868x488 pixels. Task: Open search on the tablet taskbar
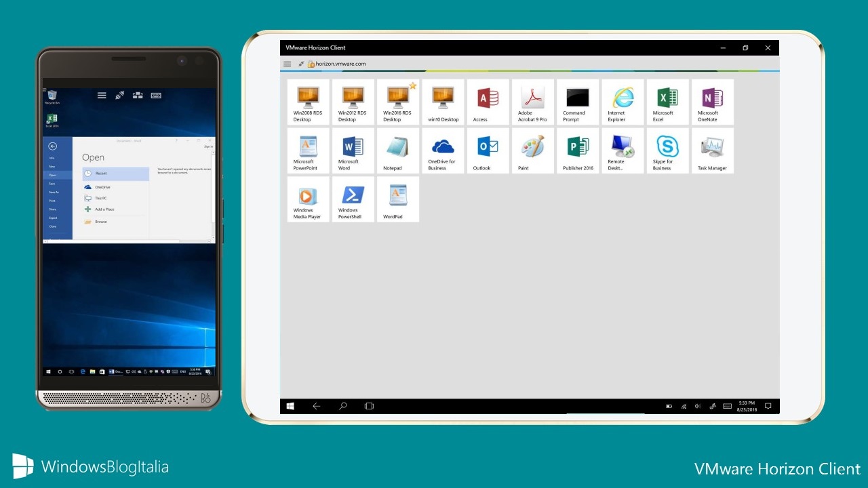[x=343, y=406]
